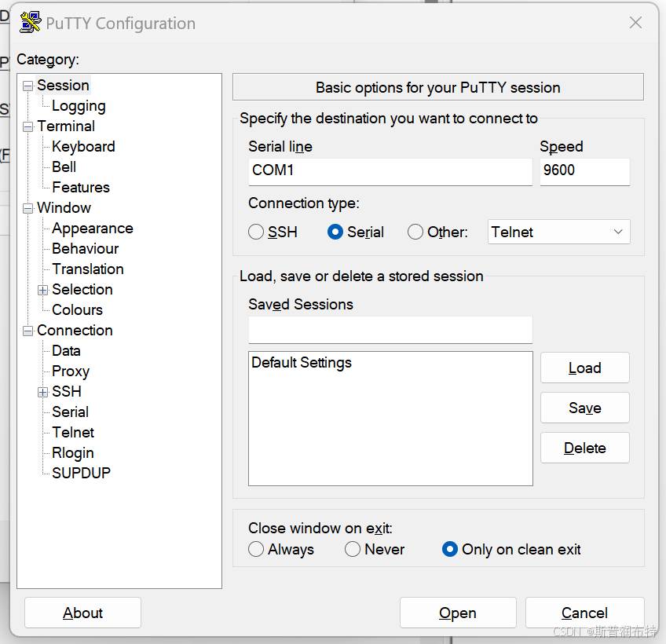Viewport: 666px width, 644px height.
Task: Click the PuTTY icon in title bar
Action: [x=31, y=22]
